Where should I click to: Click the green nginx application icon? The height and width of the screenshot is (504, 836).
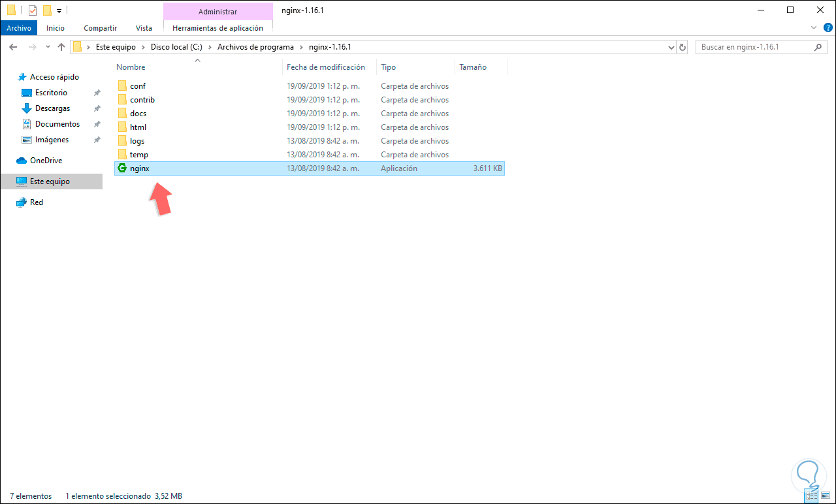121,168
